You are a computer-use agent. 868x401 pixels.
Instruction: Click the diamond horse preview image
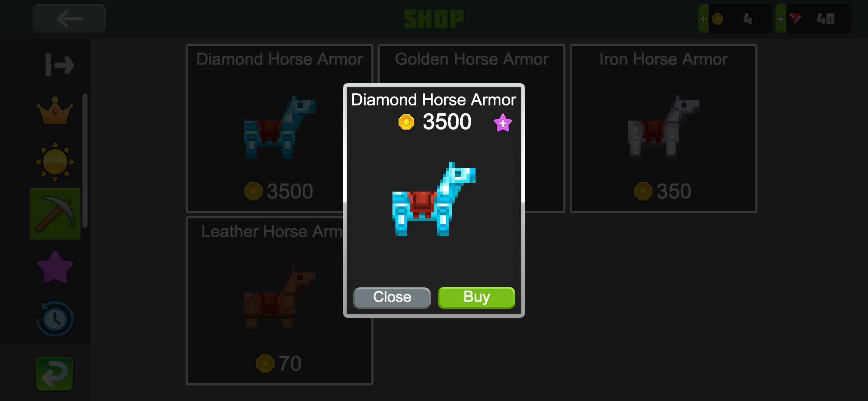tap(434, 199)
